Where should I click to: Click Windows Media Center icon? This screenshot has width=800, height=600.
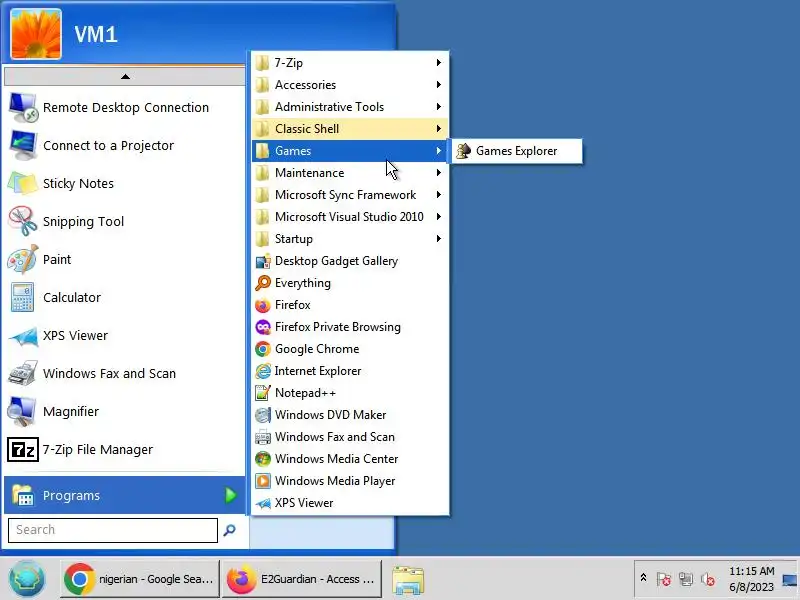(x=263, y=459)
